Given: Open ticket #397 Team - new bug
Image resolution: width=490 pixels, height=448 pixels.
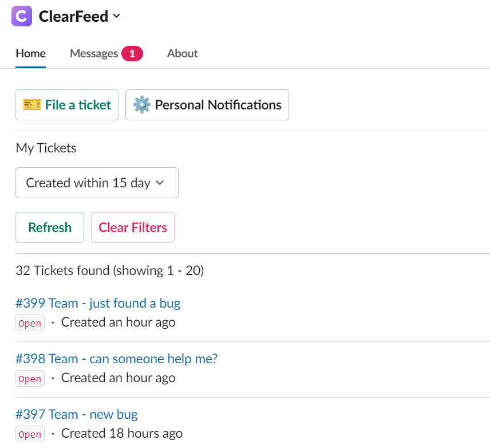Looking at the screenshot, I should [x=77, y=414].
